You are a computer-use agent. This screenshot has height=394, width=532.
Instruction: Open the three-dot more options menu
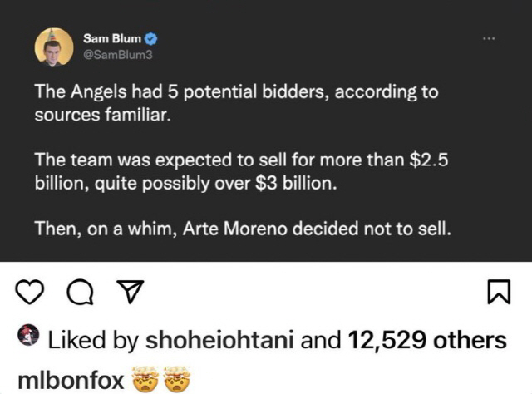click(489, 39)
